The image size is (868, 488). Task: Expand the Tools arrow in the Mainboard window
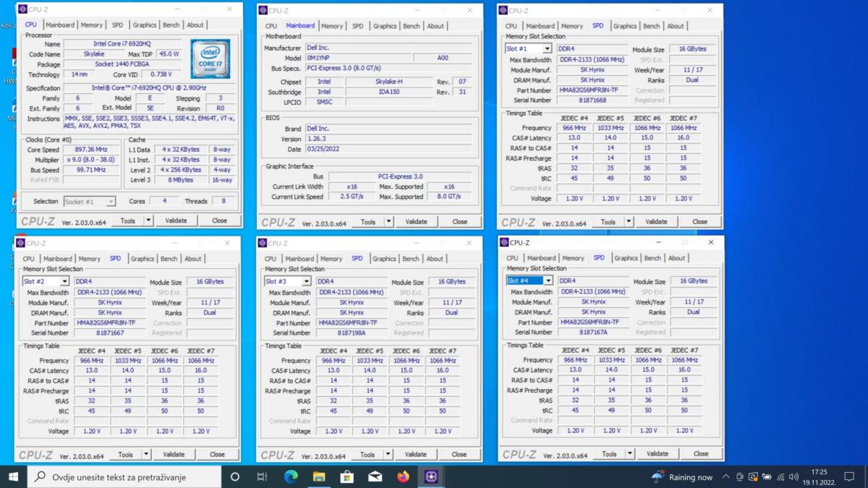pos(388,222)
